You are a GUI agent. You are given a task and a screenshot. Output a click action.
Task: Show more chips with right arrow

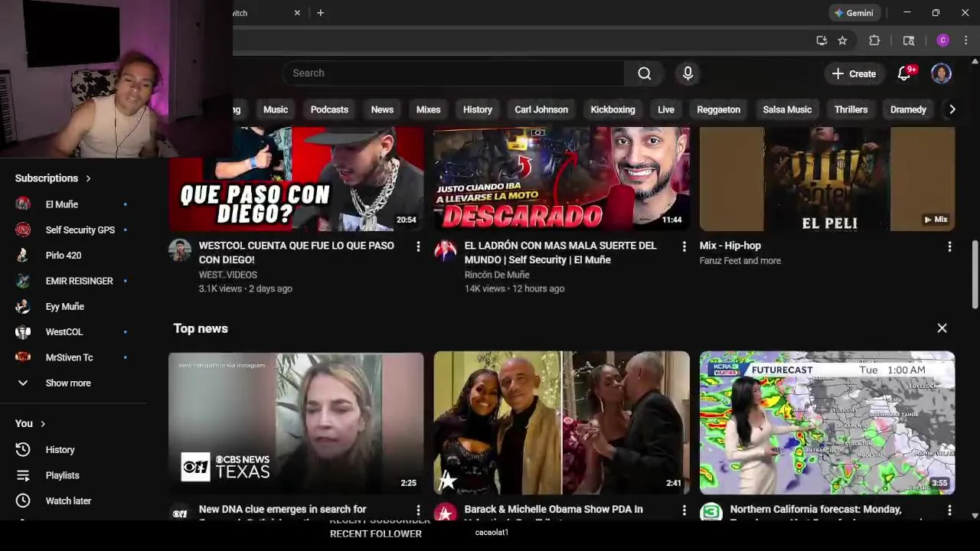(x=952, y=109)
